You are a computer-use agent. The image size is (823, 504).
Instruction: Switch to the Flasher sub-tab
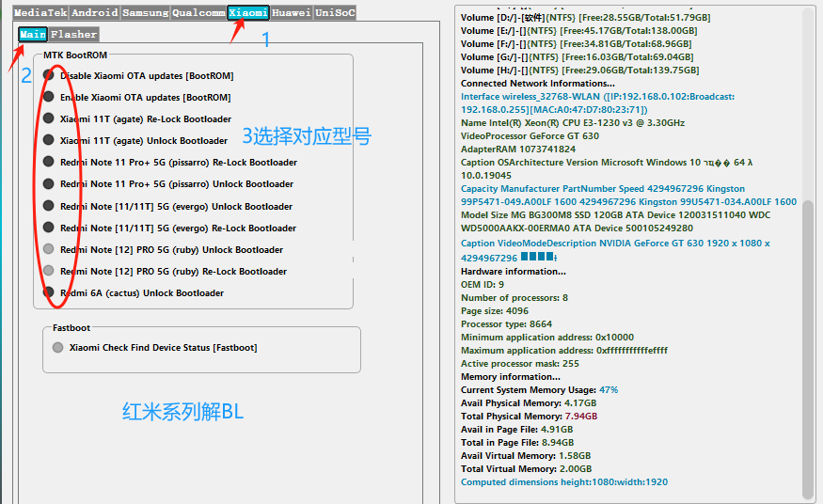tap(74, 35)
